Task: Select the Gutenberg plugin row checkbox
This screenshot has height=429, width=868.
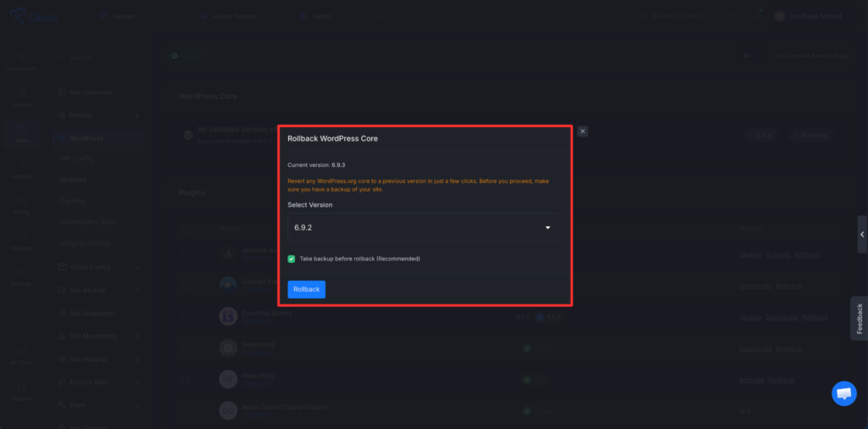Action: [186, 348]
